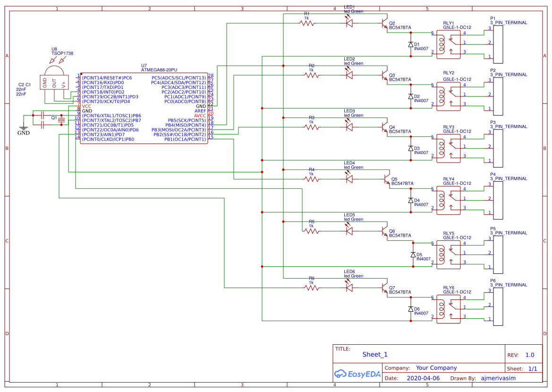The height and width of the screenshot is (392, 552).
Task: Select the R1 resistor symbol
Action: point(306,23)
